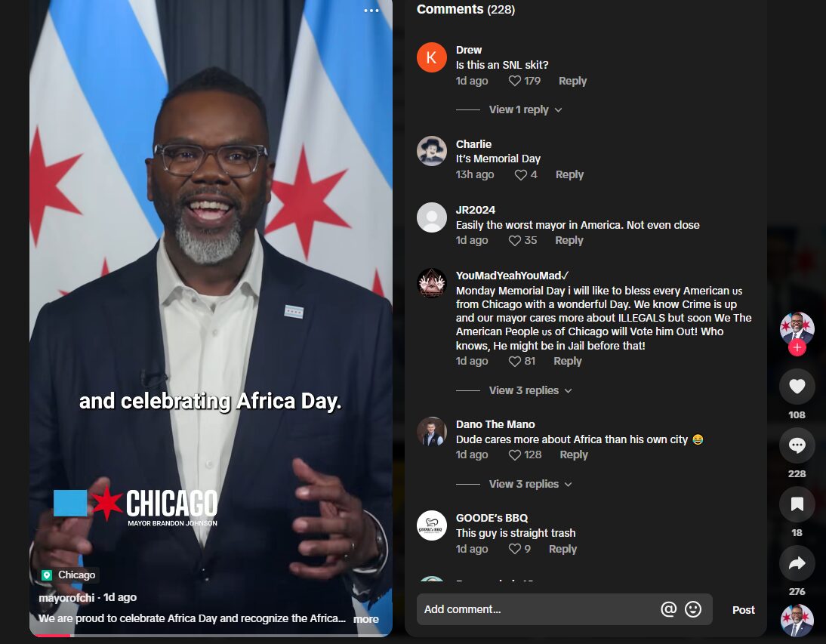Like Dano The Mano's comment
Image resolution: width=826 pixels, height=644 pixels.
(x=515, y=455)
